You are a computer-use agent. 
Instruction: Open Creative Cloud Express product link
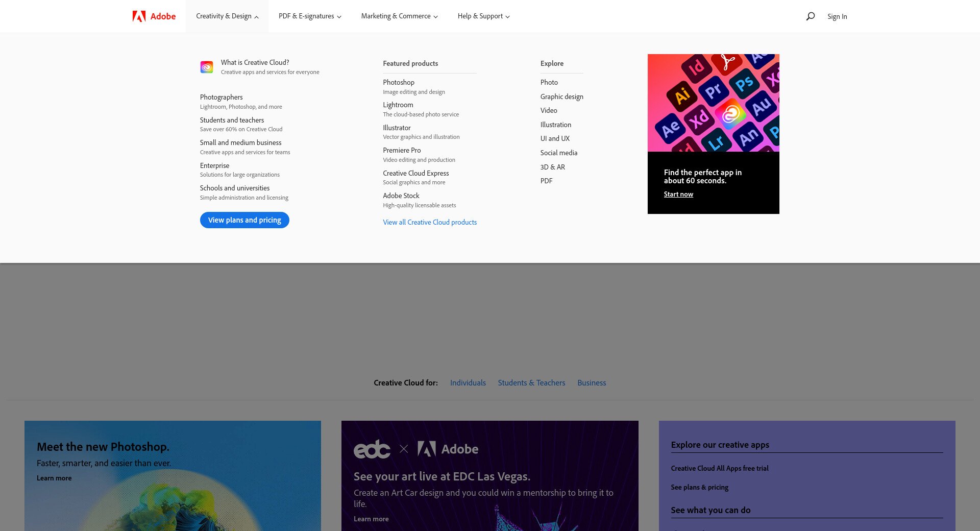[x=416, y=173]
